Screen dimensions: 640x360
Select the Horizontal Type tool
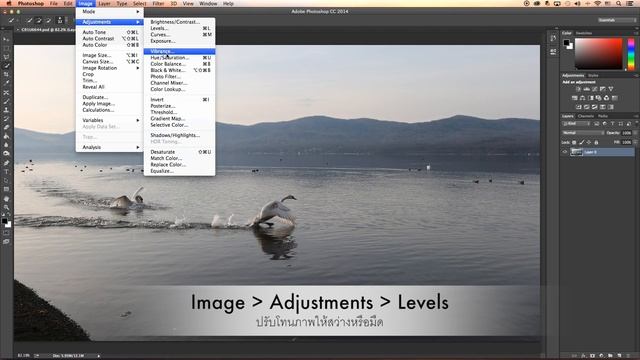6,172
